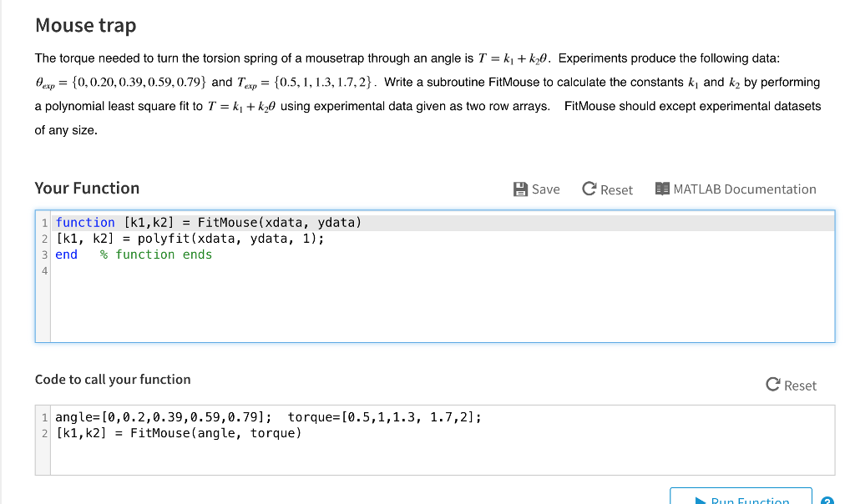This screenshot has height=504, width=855.
Task: Click the Reset label for the calling code
Action: click(x=800, y=386)
